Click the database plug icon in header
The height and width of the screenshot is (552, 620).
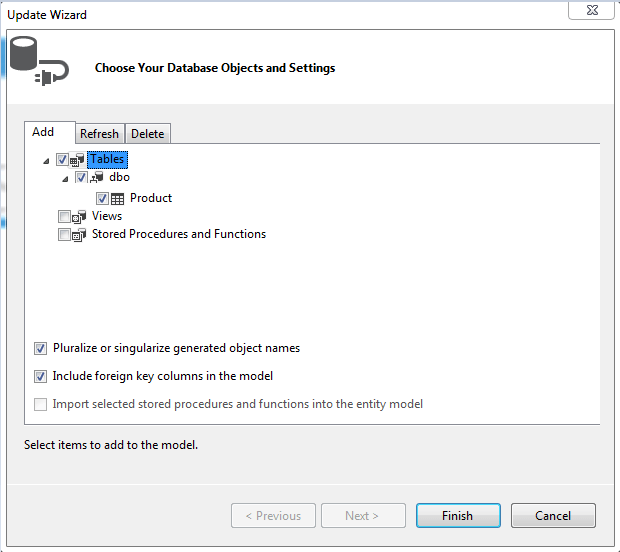(x=39, y=61)
